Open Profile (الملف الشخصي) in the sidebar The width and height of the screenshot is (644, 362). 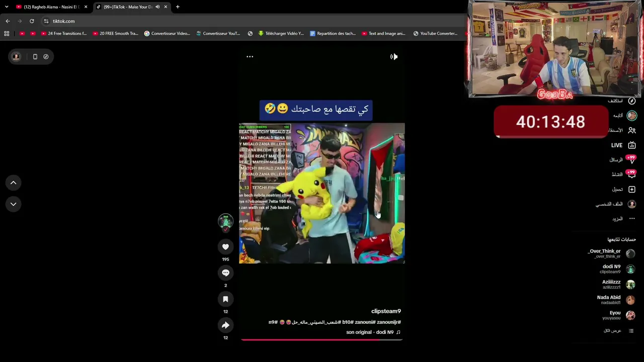616,204
